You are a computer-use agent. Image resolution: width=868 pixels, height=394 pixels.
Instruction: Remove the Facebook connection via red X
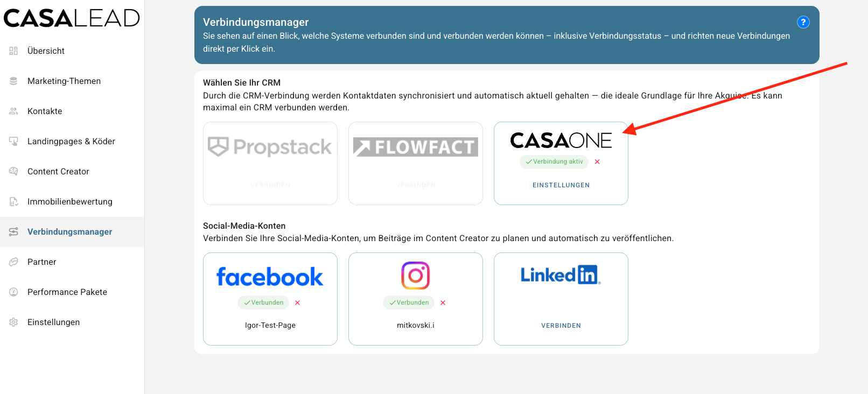point(297,302)
